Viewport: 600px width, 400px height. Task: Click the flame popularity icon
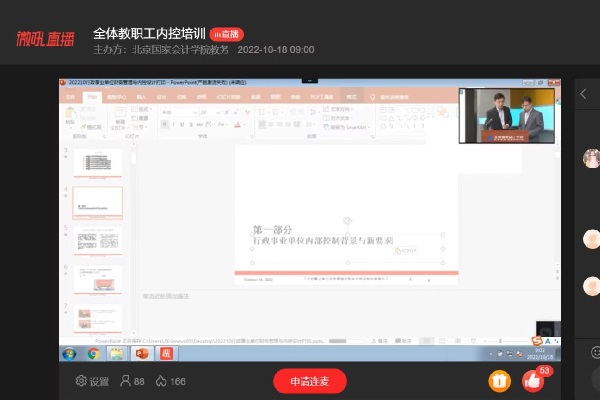pyautogui.click(x=161, y=381)
